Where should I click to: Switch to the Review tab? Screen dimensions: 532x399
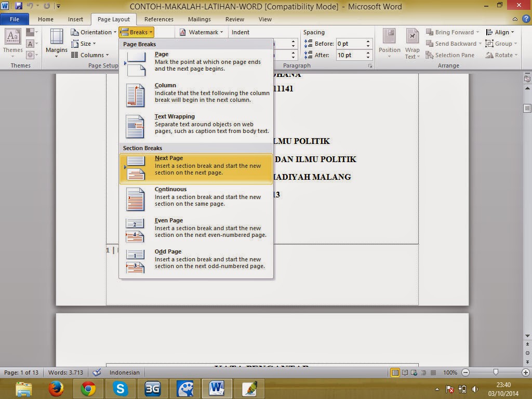click(234, 19)
